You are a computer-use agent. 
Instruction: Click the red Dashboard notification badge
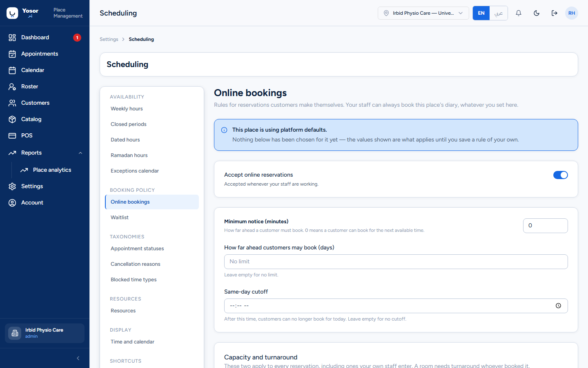click(x=77, y=38)
